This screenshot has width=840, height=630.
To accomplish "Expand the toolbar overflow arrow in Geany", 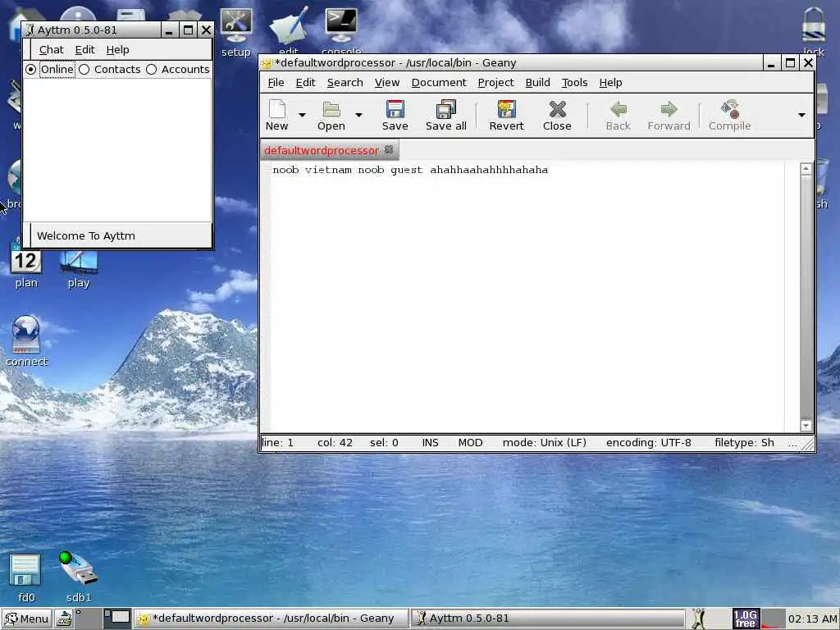I will [801, 115].
